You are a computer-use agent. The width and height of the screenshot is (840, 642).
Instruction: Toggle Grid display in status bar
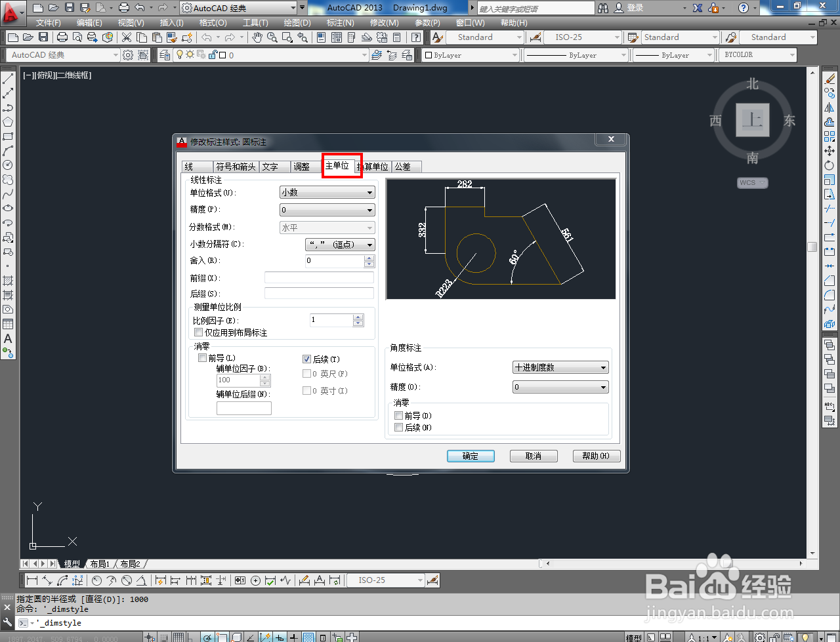click(178, 637)
